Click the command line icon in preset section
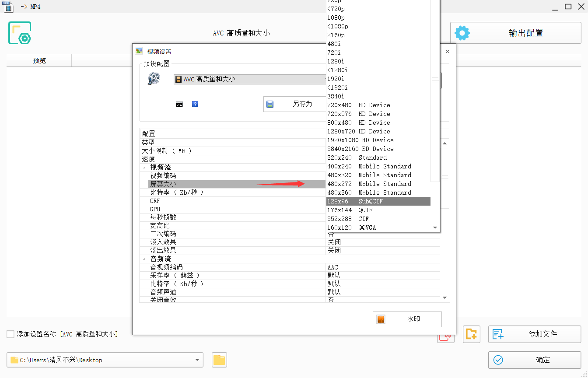 pyautogui.click(x=179, y=105)
